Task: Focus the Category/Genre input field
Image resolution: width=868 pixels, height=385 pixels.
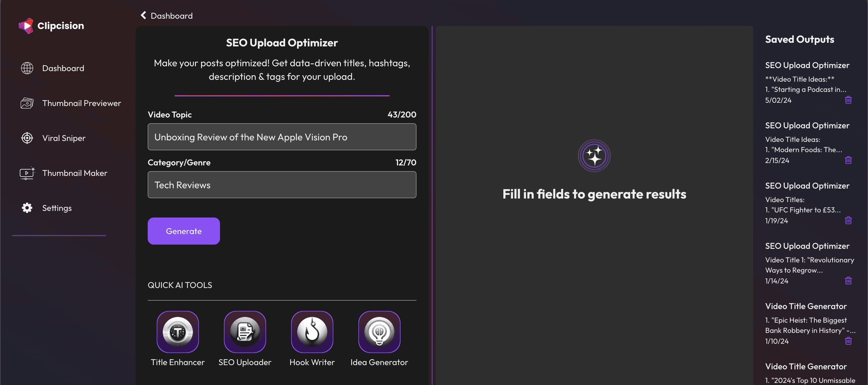Action: 282,185
